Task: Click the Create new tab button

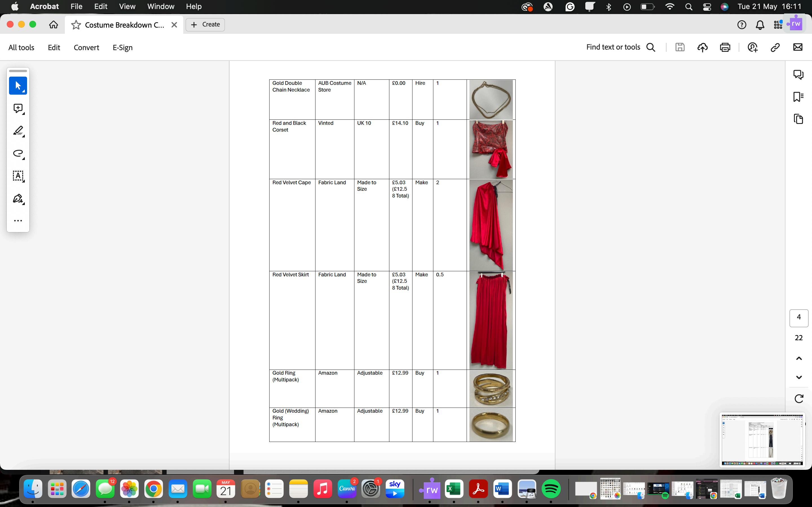Action: pyautogui.click(x=205, y=25)
